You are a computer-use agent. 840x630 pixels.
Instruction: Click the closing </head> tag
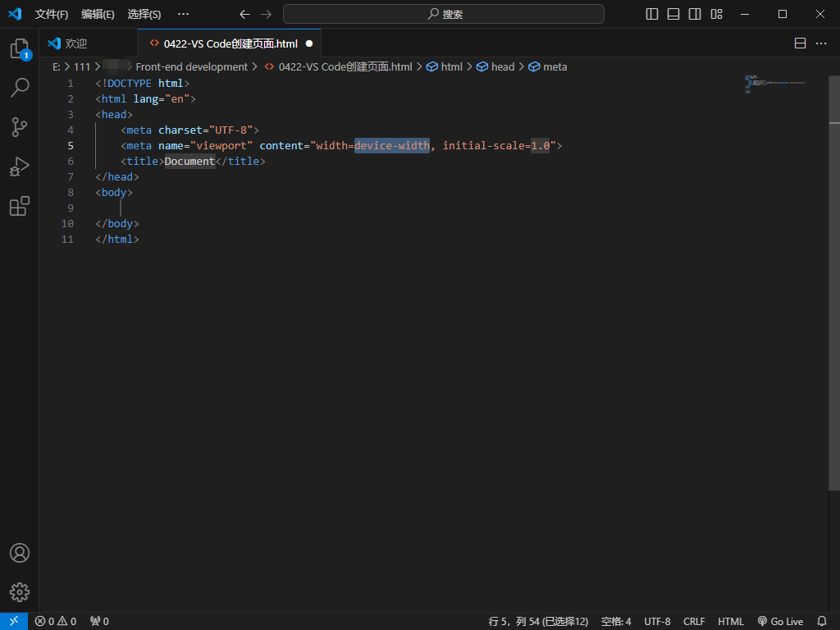(117, 177)
